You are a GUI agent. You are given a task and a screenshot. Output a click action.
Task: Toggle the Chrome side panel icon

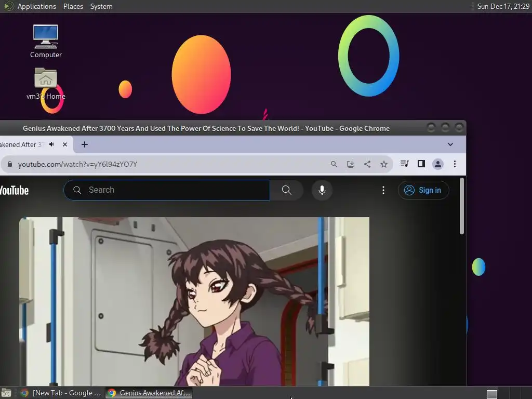coord(421,164)
